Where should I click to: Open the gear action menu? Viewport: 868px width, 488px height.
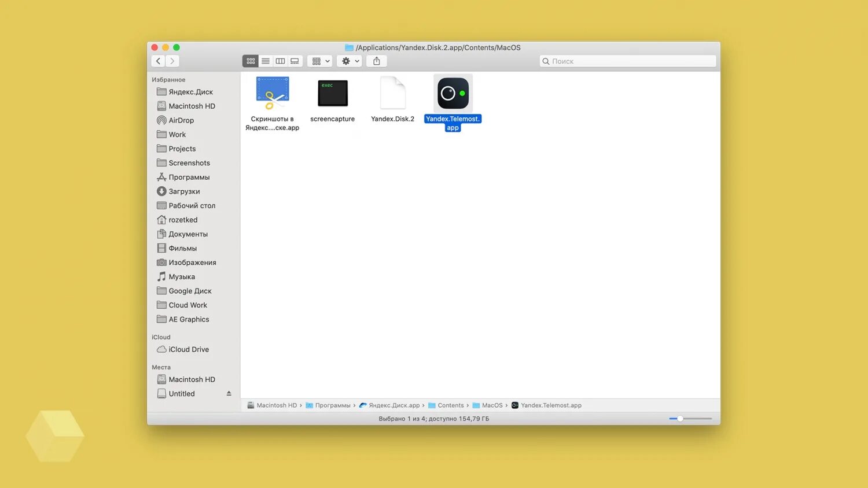tap(350, 61)
